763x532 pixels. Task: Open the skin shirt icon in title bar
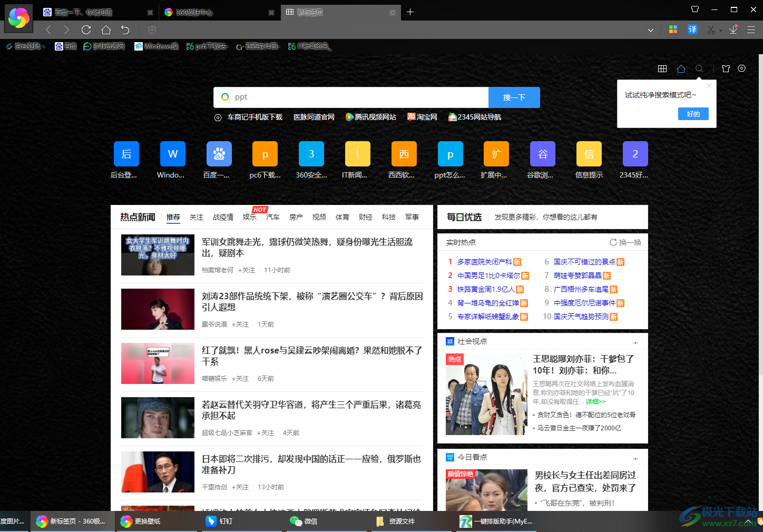(695, 9)
